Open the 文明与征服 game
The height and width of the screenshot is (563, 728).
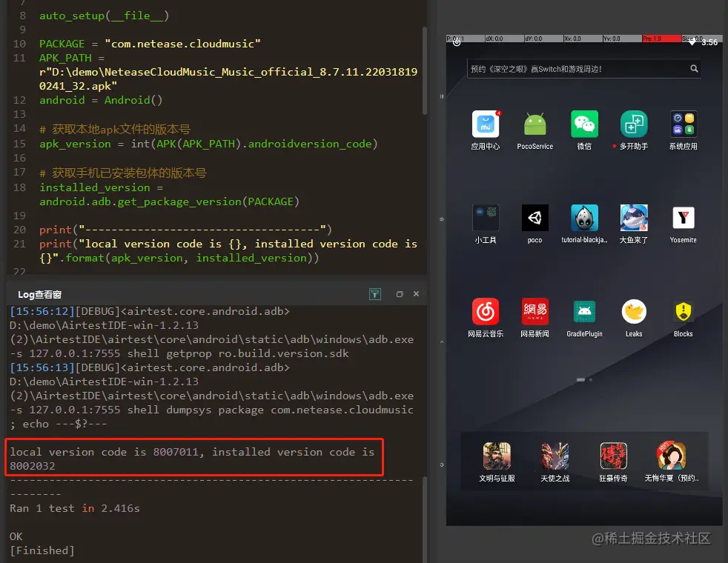[497, 456]
